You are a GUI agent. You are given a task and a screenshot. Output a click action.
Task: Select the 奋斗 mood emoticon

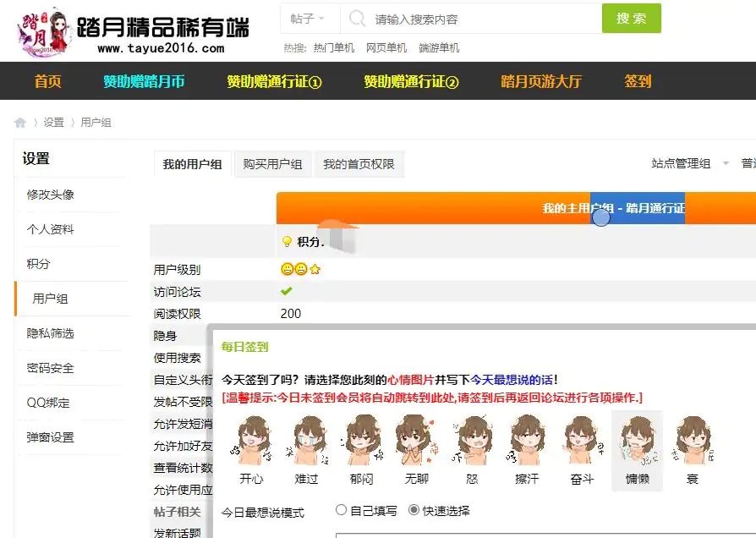582,441
